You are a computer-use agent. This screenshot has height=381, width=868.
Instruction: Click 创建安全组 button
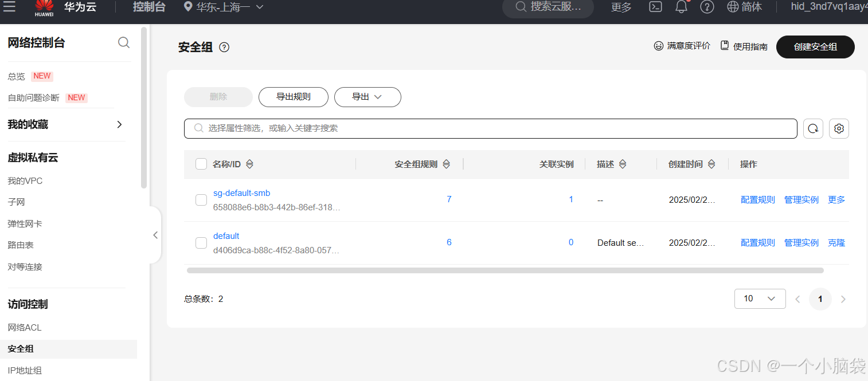(x=815, y=47)
